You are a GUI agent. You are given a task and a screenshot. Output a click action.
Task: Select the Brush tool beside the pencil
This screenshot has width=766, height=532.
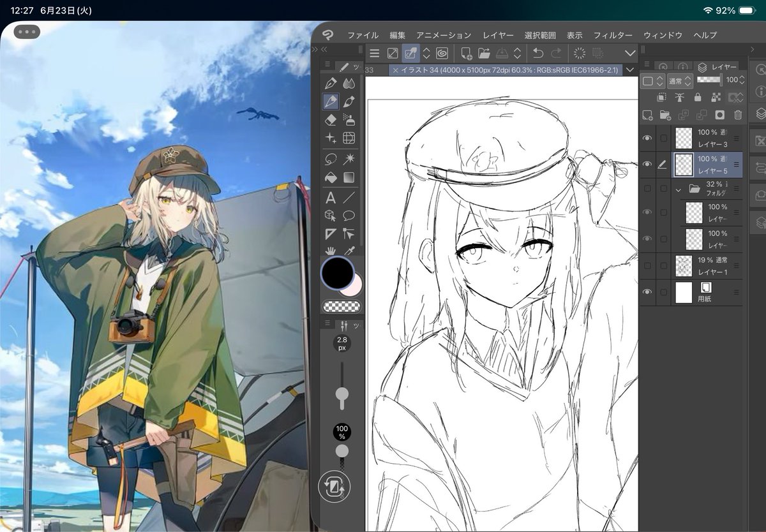349,101
